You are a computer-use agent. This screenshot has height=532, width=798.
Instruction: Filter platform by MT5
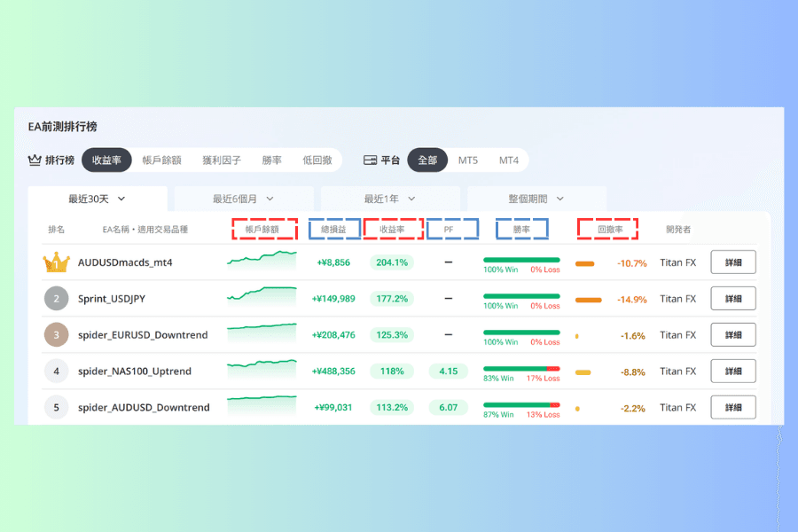point(467,160)
